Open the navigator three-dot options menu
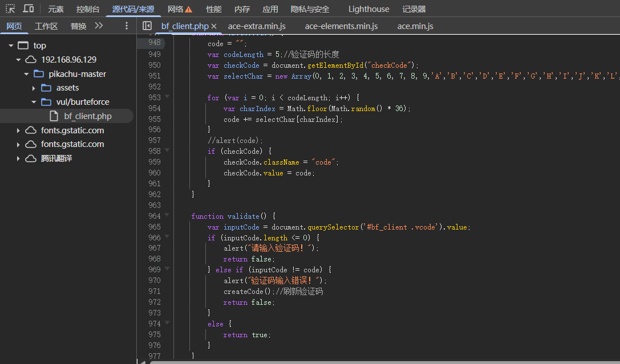Image resolution: width=620 pixels, height=364 pixels. pos(127,26)
